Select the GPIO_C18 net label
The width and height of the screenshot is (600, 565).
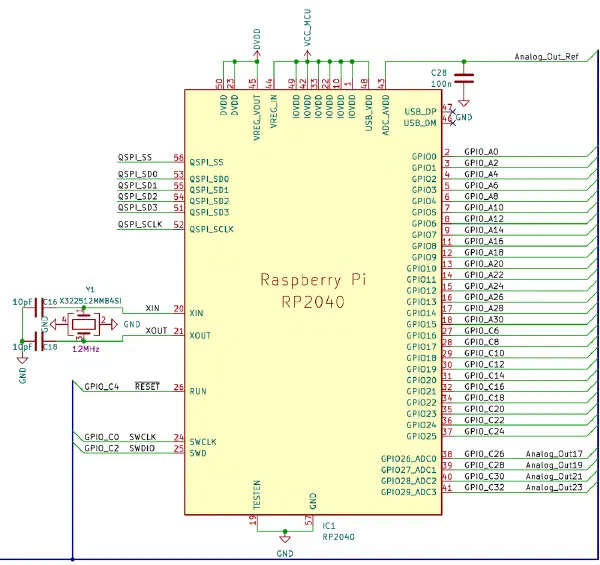point(484,397)
